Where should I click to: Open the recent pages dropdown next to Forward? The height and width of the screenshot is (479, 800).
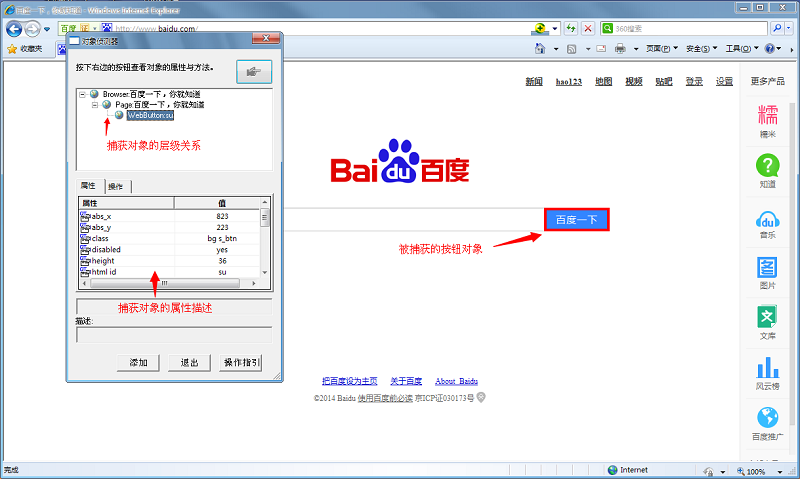coord(46,30)
